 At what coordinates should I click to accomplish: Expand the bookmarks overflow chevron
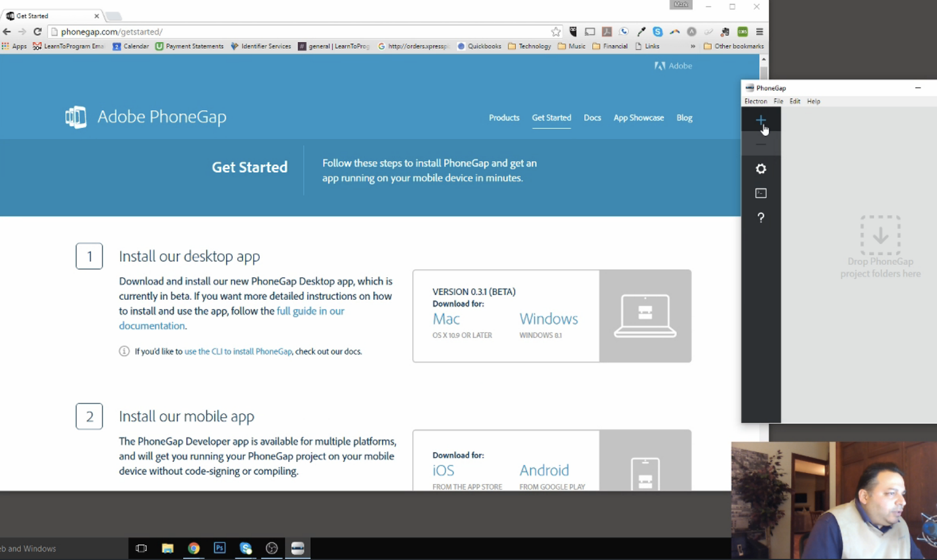(x=693, y=46)
